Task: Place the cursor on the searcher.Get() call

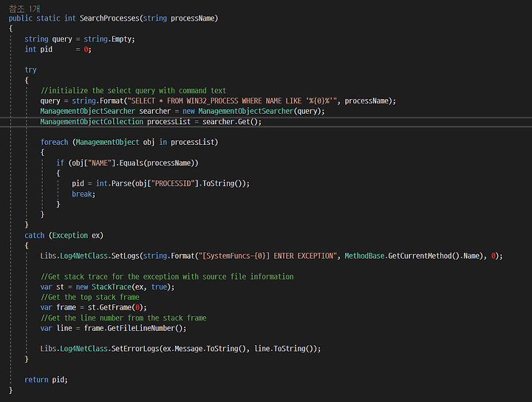Action: point(231,122)
